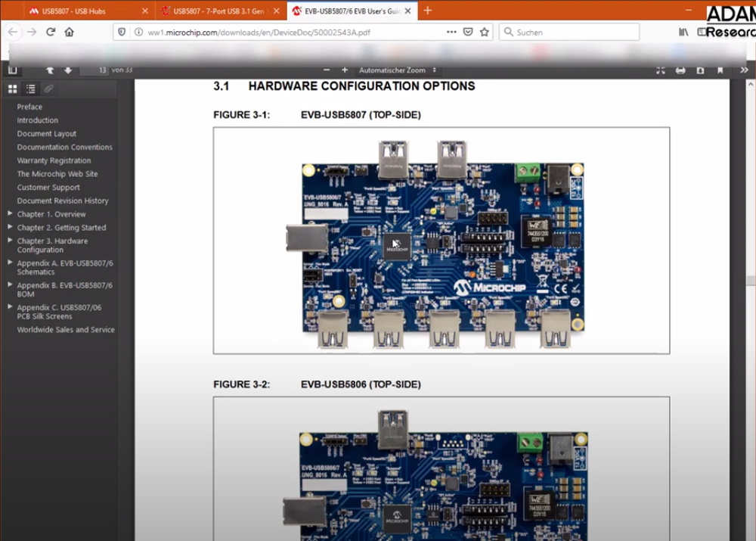Open The Microchip Web Site entry
756x541 pixels.
click(57, 174)
